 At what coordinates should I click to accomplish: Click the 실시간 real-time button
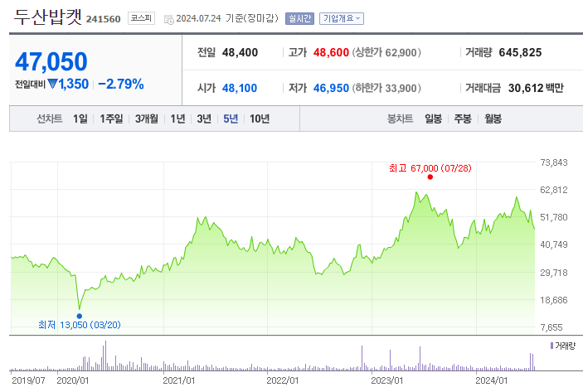[x=299, y=18]
